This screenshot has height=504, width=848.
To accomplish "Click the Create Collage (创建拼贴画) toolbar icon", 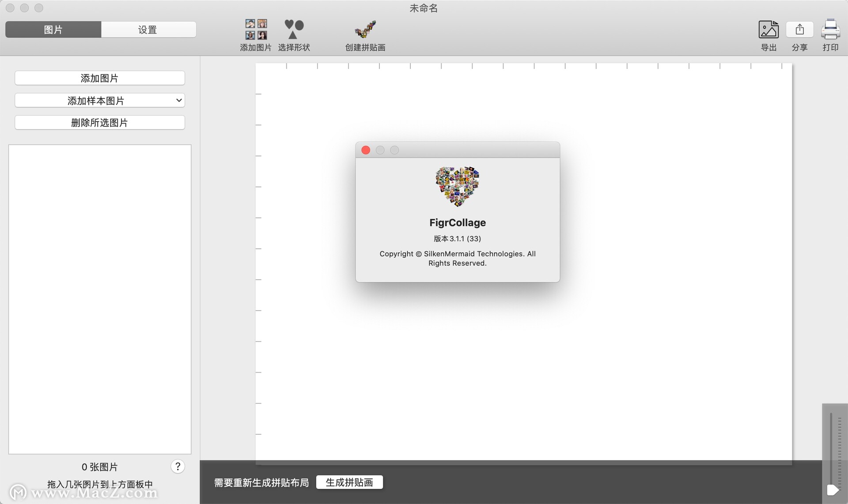I will click(x=365, y=30).
